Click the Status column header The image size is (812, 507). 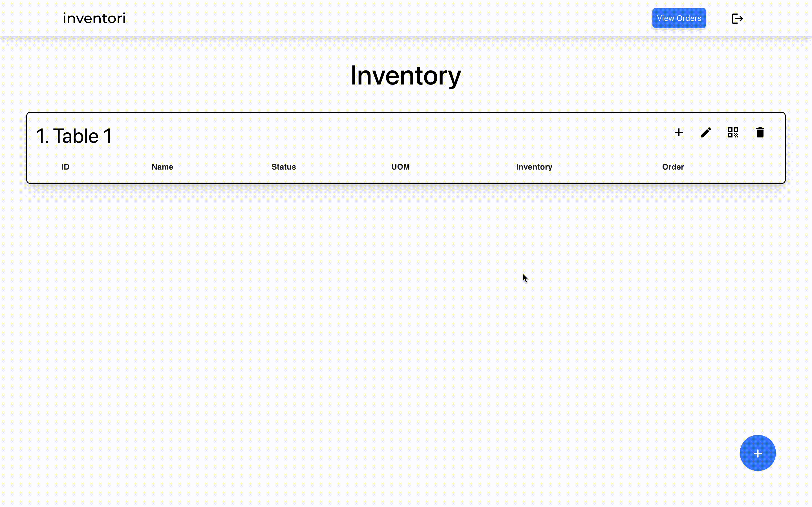tap(284, 167)
